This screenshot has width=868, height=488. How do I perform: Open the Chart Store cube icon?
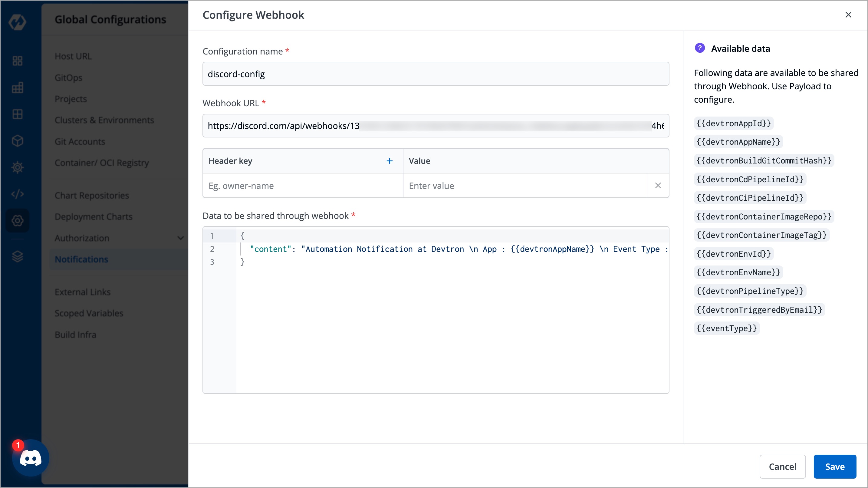[17, 141]
